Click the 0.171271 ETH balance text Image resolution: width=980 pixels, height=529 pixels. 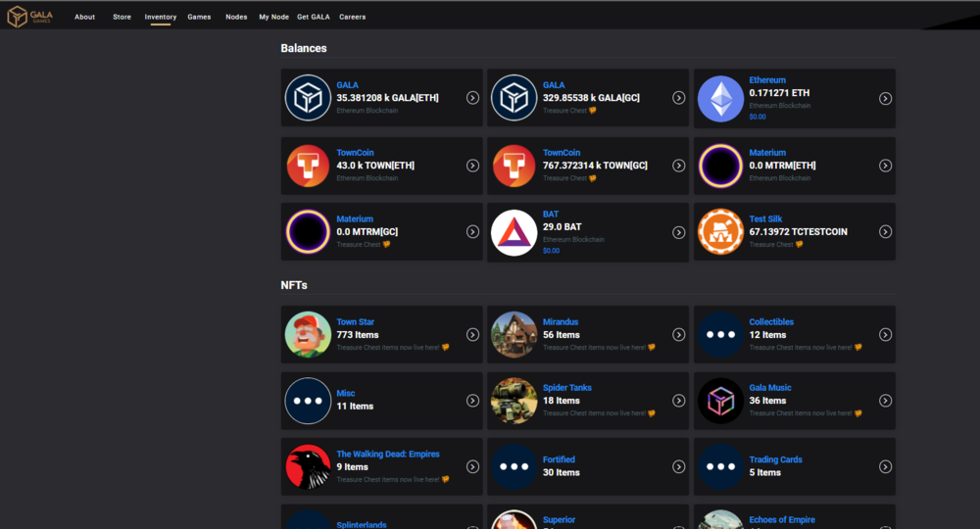point(779,93)
